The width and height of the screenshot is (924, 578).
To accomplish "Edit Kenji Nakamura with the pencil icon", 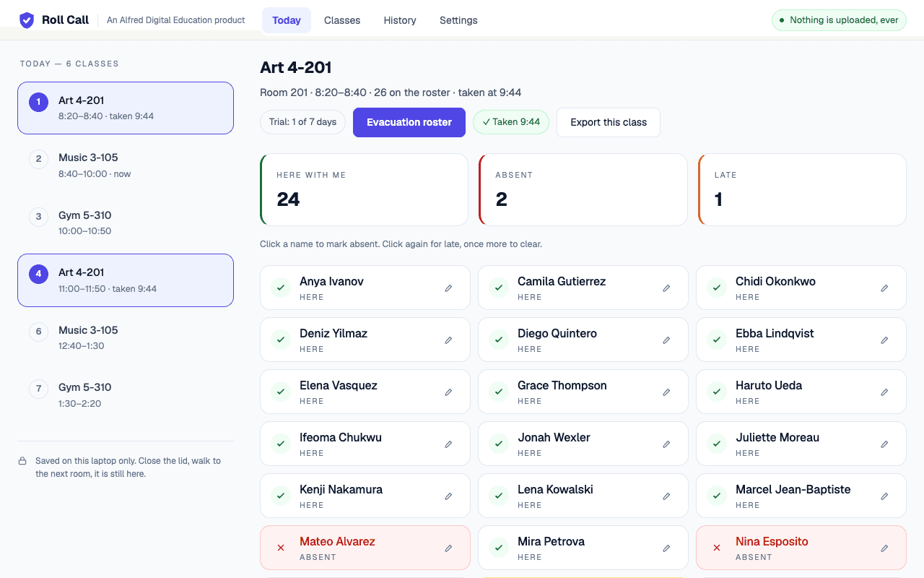I will 448,496.
